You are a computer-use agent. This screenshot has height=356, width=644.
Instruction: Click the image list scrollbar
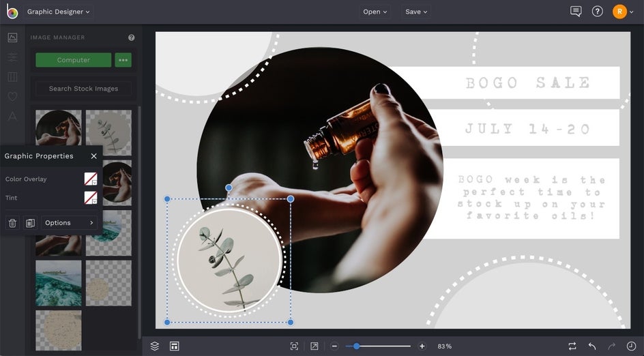139,222
